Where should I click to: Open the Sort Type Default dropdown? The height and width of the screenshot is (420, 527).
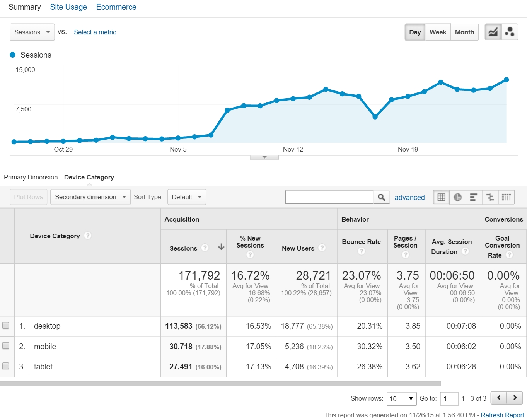click(186, 197)
